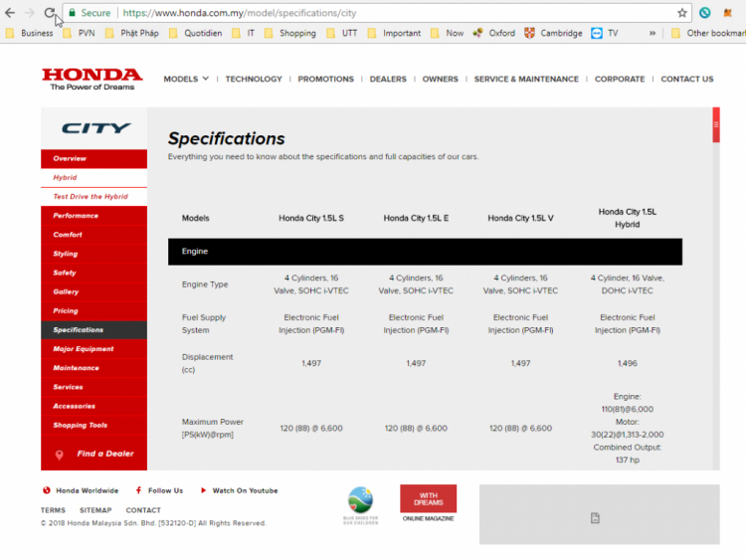
Task: Open the CONTACT US menu item
Action: (687, 79)
